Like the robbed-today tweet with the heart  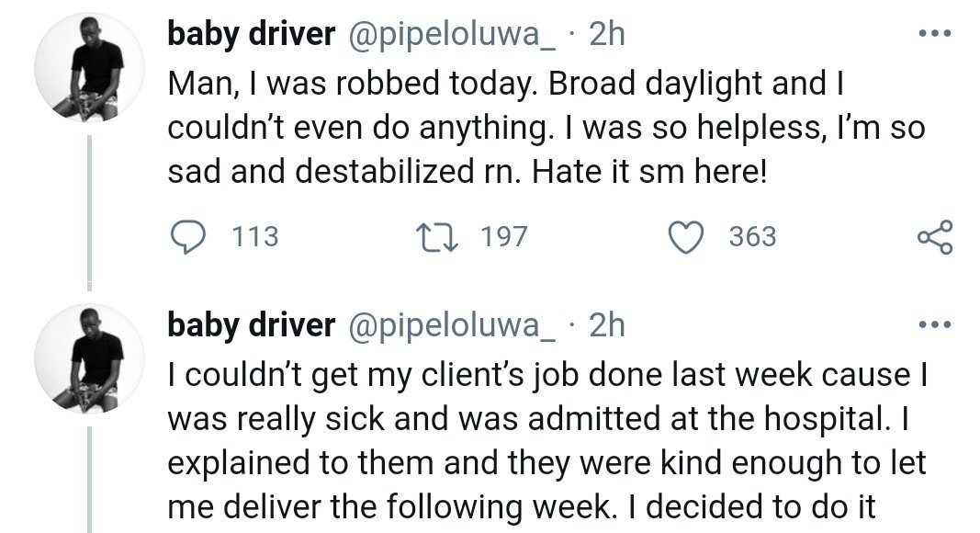(x=683, y=237)
